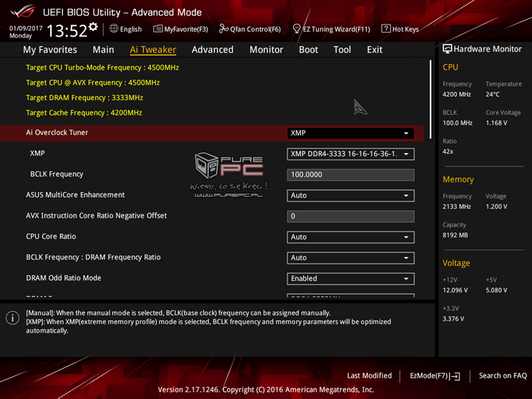Image resolution: width=532 pixels, height=399 pixels.
Task: Click the CPU Core Ratio label
Action: [x=51, y=236]
